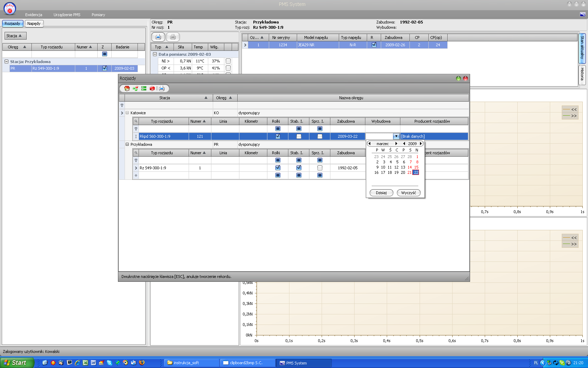Click the PMS application logo
This screenshot has width=588, height=368.
click(10, 8)
